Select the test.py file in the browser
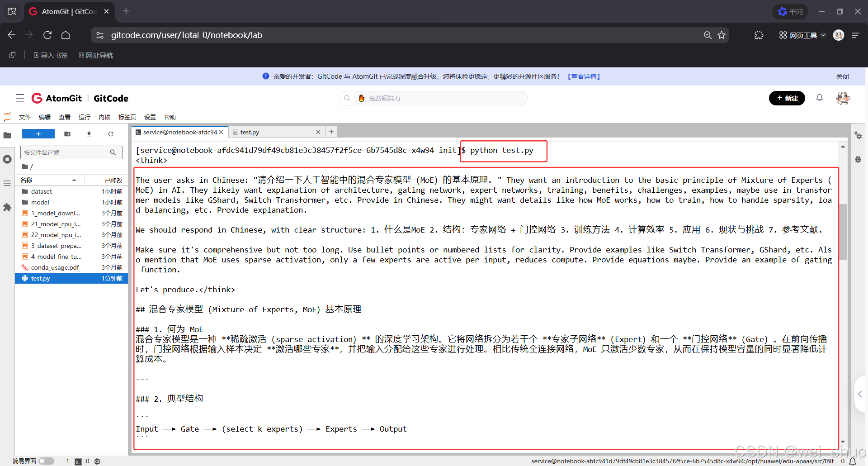The height and width of the screenshot is (466, 868). [x=71, y=278]
